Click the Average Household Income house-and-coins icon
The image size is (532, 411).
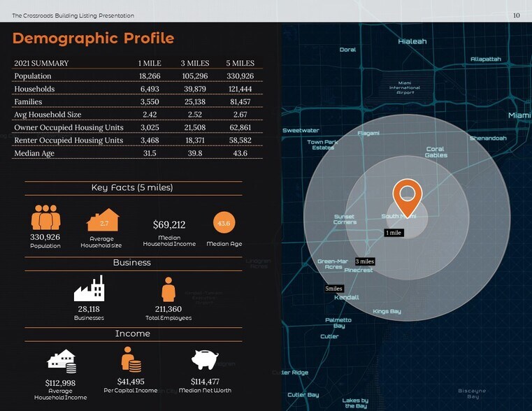[x=61, y=361]
